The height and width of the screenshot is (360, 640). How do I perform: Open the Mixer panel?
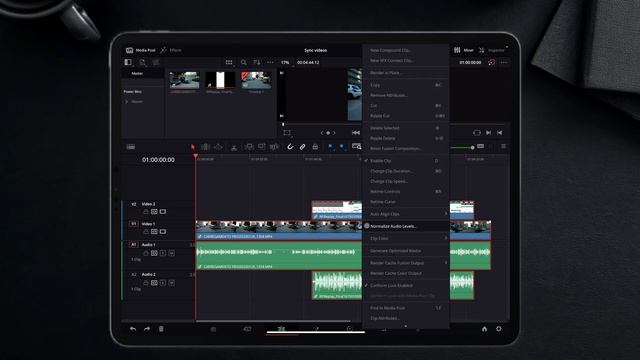tap(464, 50)
